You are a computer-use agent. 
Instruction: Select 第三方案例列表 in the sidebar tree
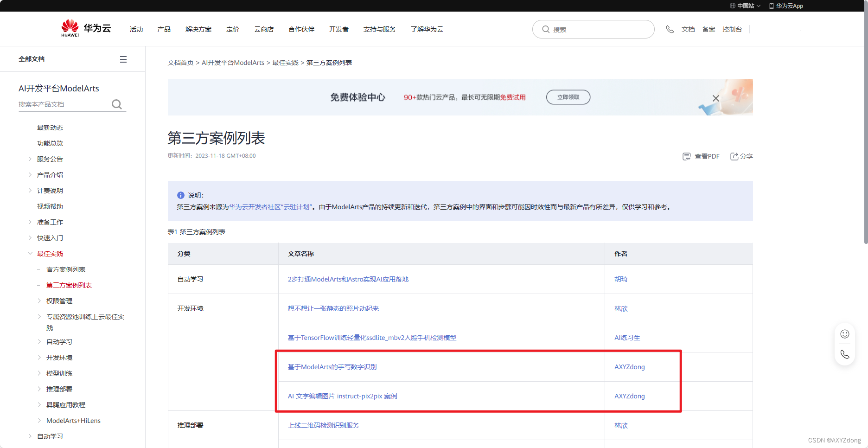pyautogui.click(x=69, y=285)
